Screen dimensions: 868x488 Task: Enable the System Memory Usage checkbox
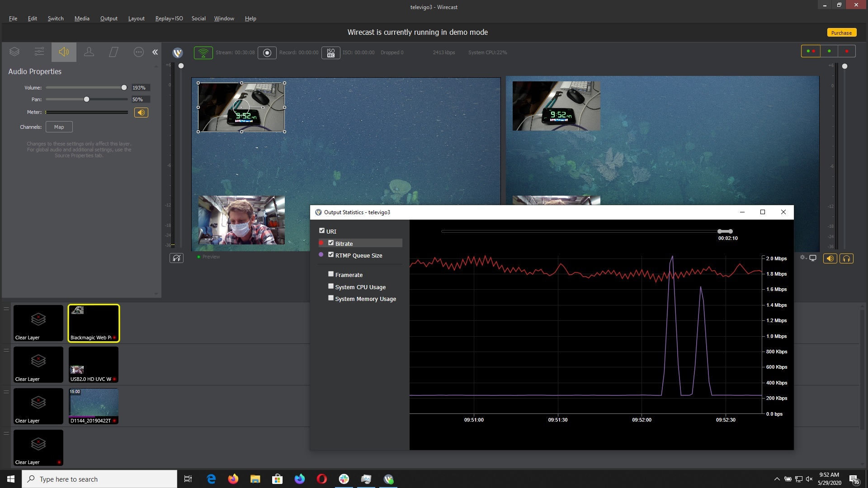coord(331,298)
